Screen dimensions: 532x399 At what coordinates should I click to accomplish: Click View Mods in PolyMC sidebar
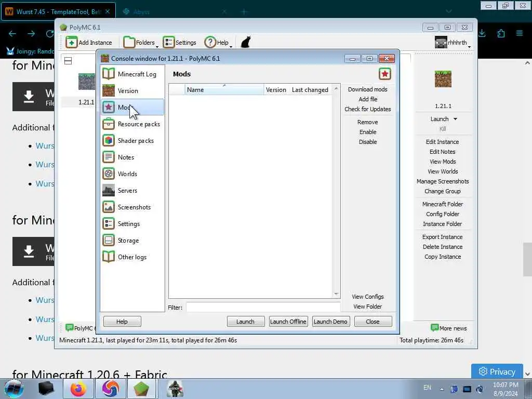pos(443,162)
